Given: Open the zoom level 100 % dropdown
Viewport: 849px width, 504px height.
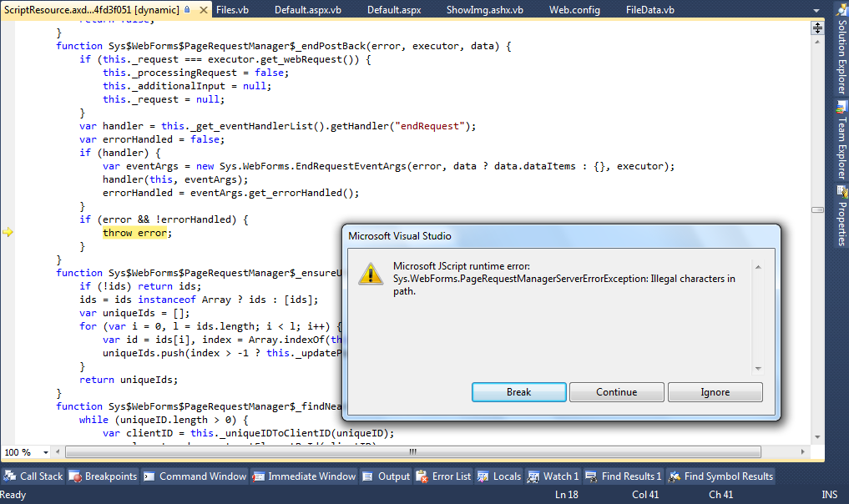Looking at the screenshot, I should [46, 452].
